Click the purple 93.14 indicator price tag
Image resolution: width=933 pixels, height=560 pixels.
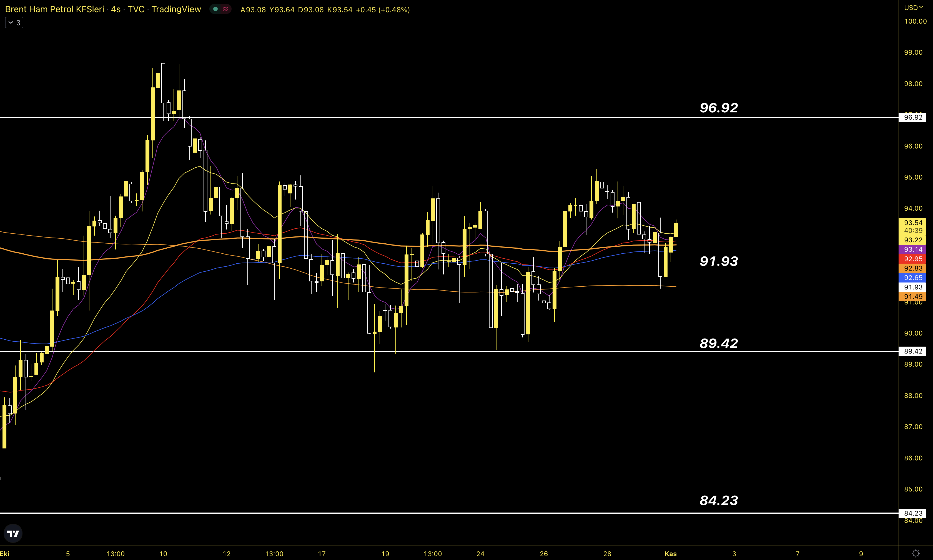pyautogui.click(x=913, y=249)
